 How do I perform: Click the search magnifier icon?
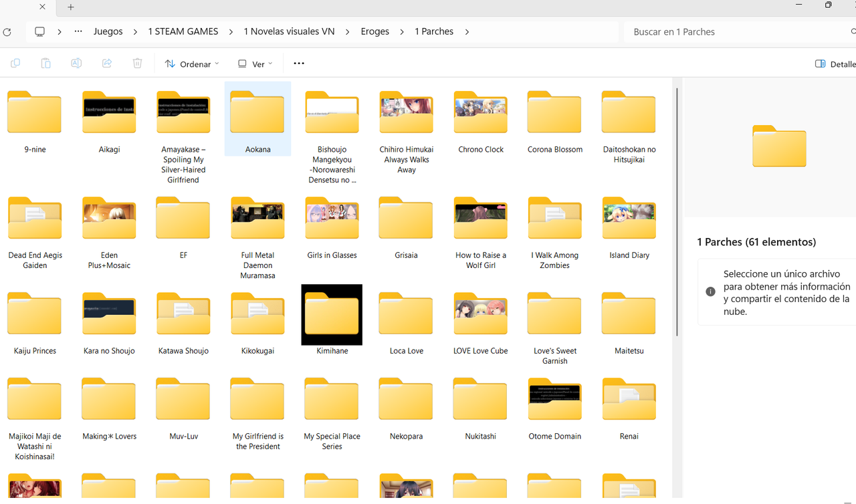click(853, 31)
